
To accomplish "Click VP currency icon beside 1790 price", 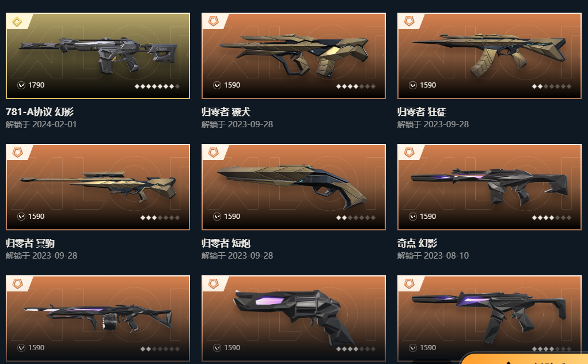I will pos(21,85).
